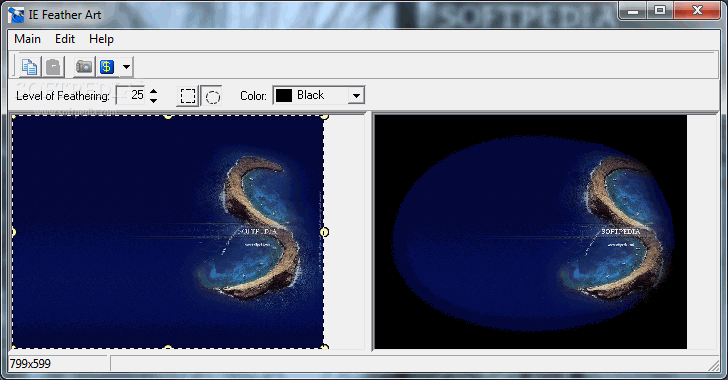
Task: Click the Copy toolbar icon
Action: tap(30, 67)
